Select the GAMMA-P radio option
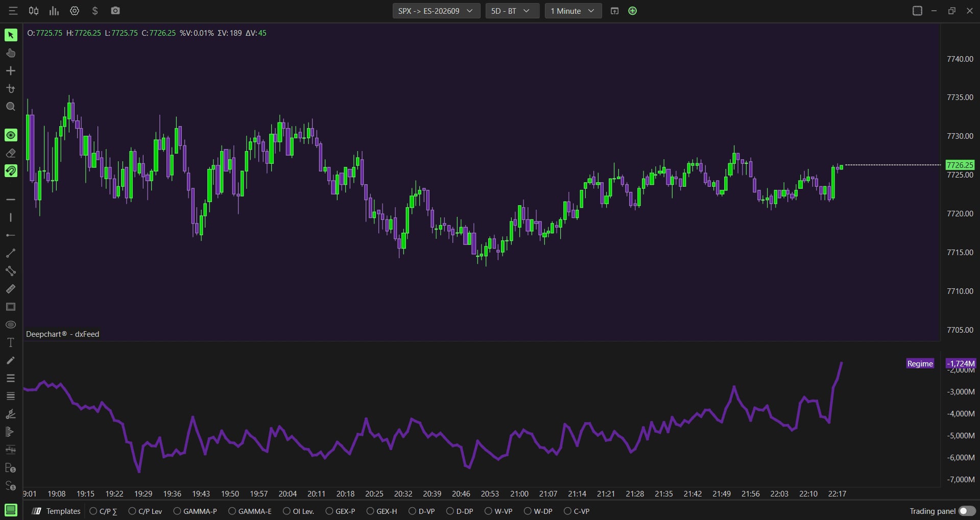Screen dimensions: 980x520 pos(195,511)
